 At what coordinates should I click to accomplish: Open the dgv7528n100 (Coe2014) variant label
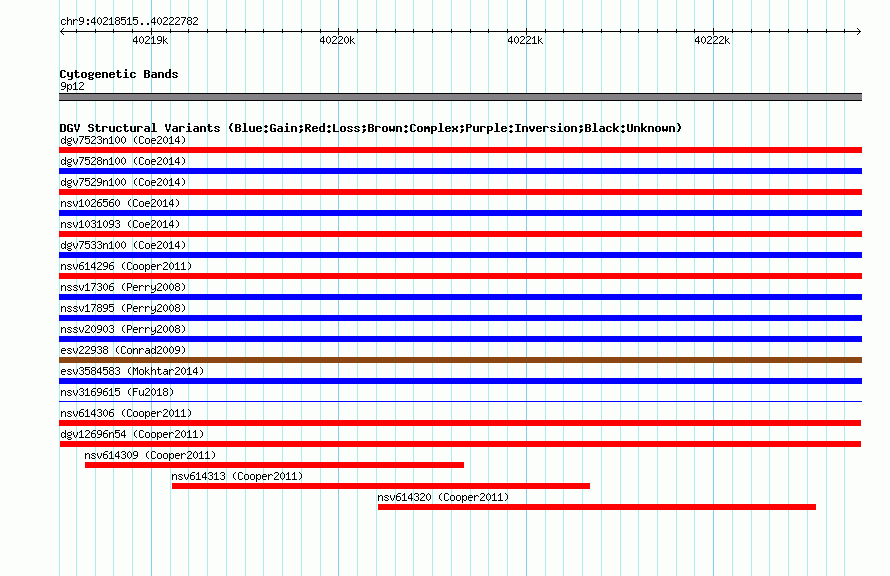123,161
